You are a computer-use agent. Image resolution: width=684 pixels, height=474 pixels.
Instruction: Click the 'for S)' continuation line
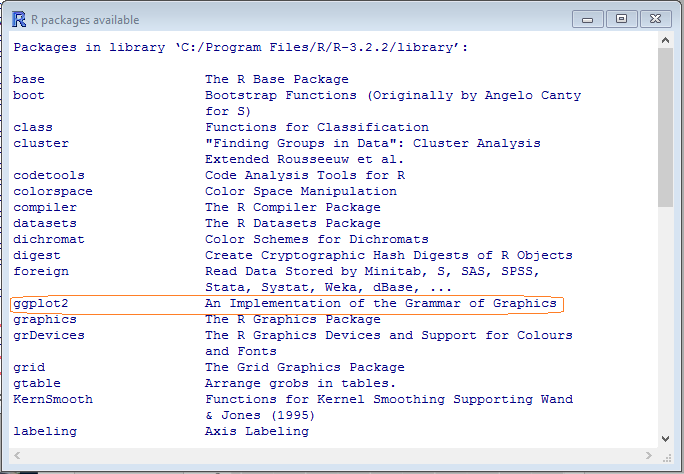point(228,111)
